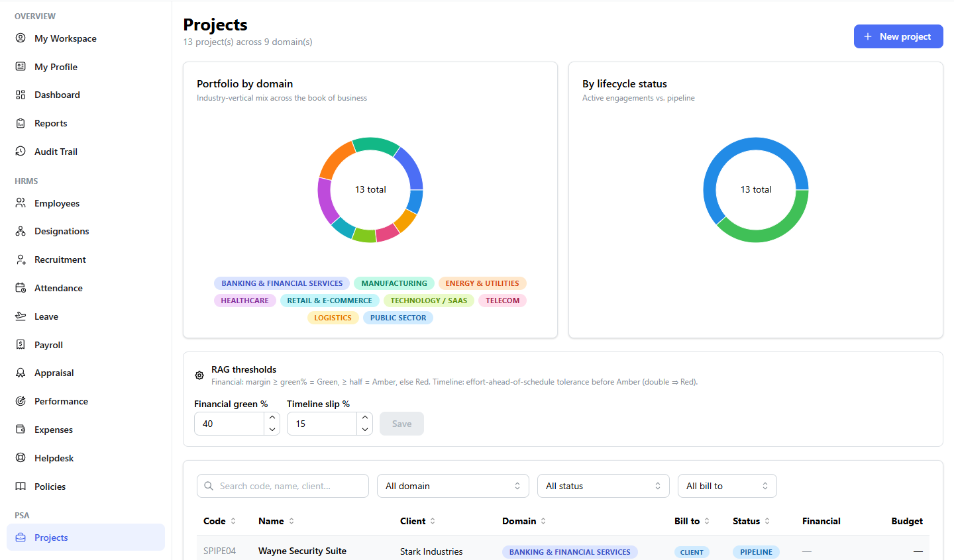Sort by Status column arrows

(767, 521)
